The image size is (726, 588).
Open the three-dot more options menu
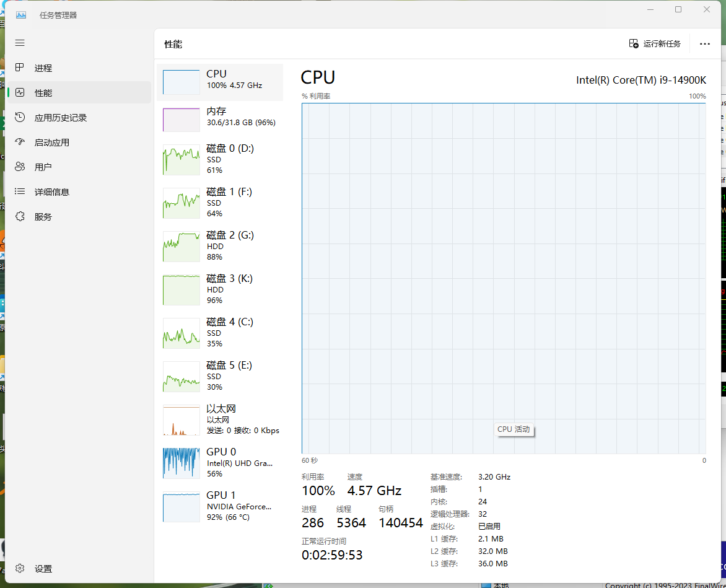[x=705, y=44]
